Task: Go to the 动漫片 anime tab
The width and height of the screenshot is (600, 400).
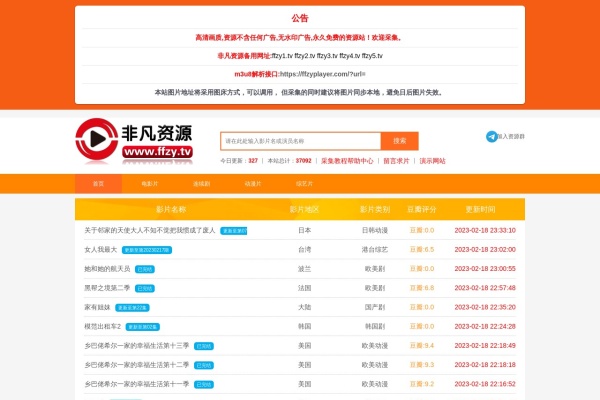Action: [x=253, y=184]
